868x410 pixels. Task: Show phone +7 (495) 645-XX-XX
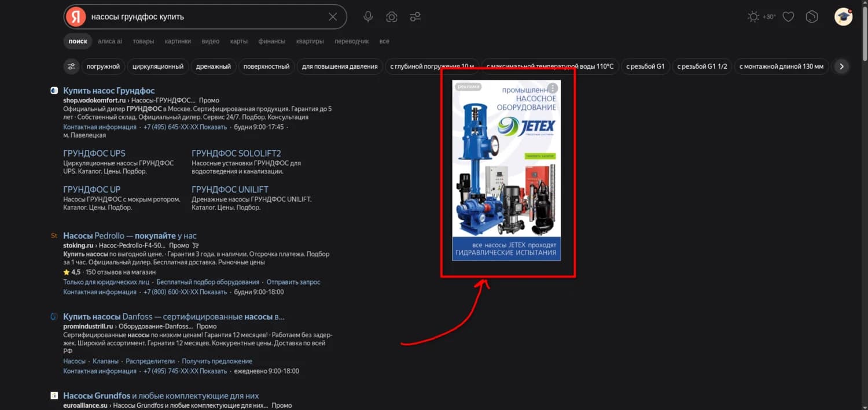coord(185,127)
